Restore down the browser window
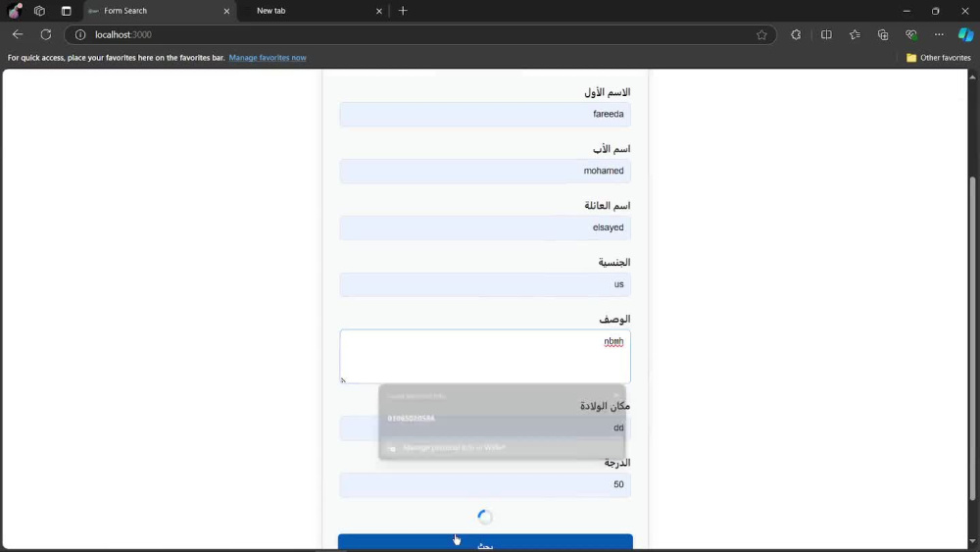The width and height of the screenshot is (980, 552). pos(936,11)
